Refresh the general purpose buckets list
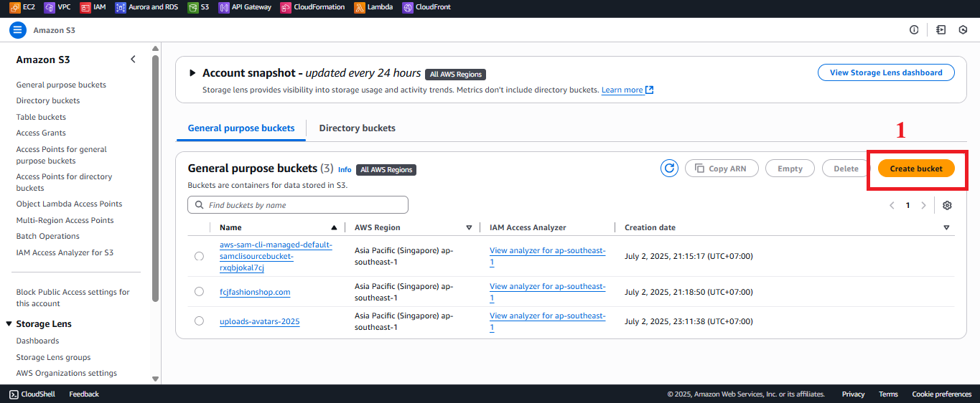This screenshot has width=980, height=403. [x=669, y=169]
